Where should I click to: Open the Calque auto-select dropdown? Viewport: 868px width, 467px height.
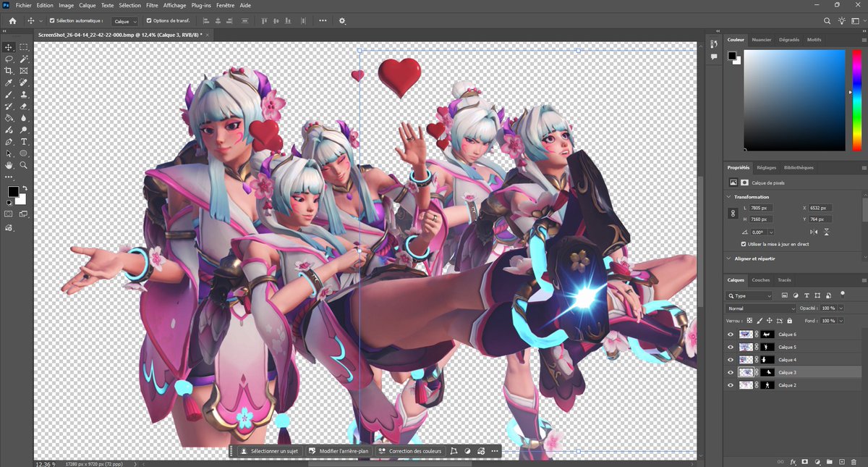[x=125, y=21]
